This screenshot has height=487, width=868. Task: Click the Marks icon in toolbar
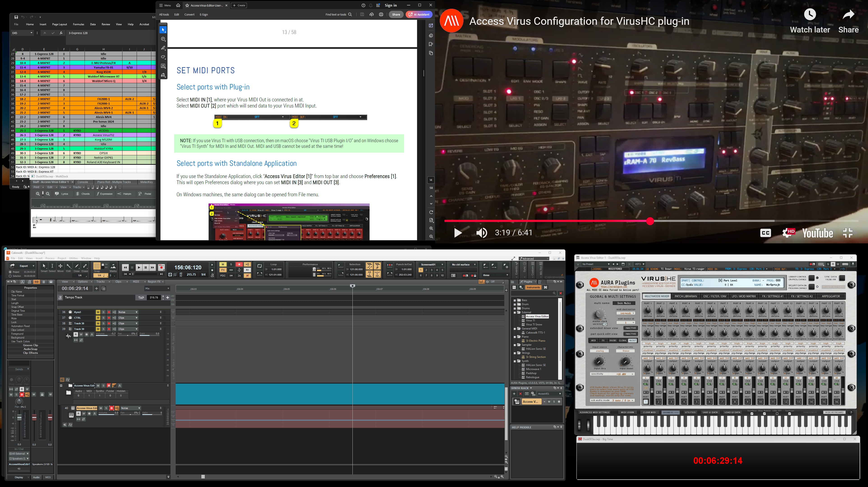(x=113, y=266)
